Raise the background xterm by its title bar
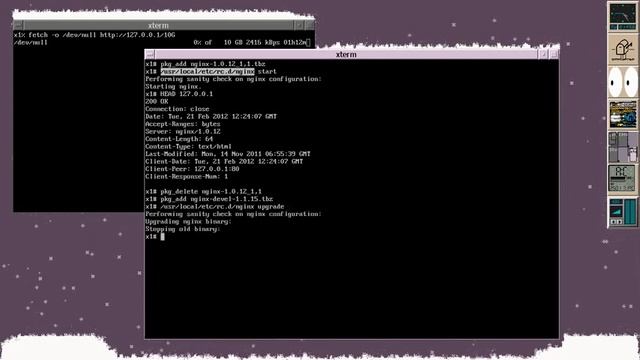This screenshot has height=360, width=640. pyautogui.click(x=158, y=25)
